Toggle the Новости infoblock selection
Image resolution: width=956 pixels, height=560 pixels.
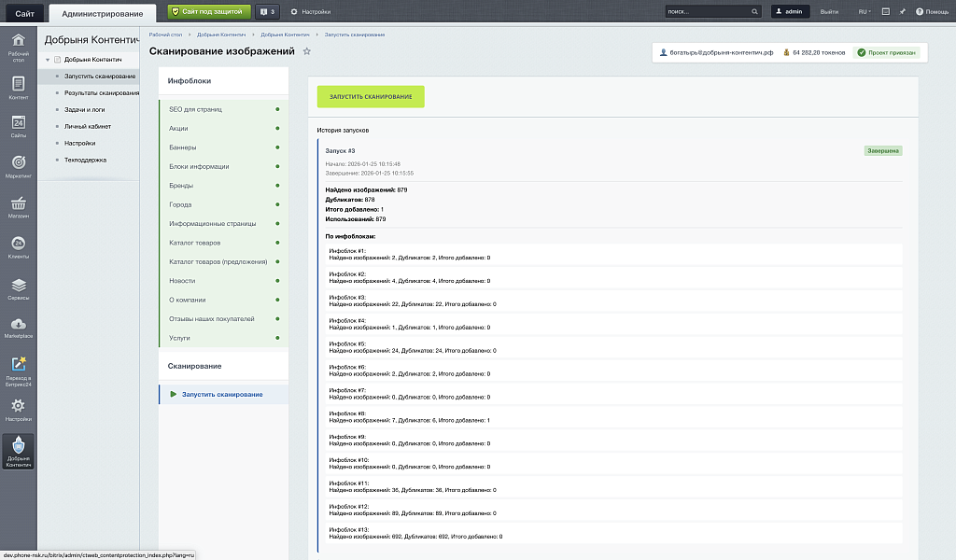[222, 281]
